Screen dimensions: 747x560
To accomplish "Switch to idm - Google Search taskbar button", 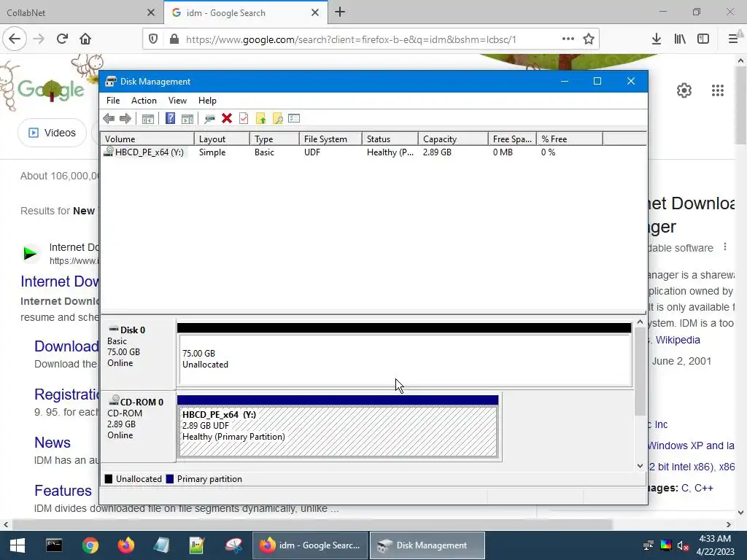I will click(309, 545).
